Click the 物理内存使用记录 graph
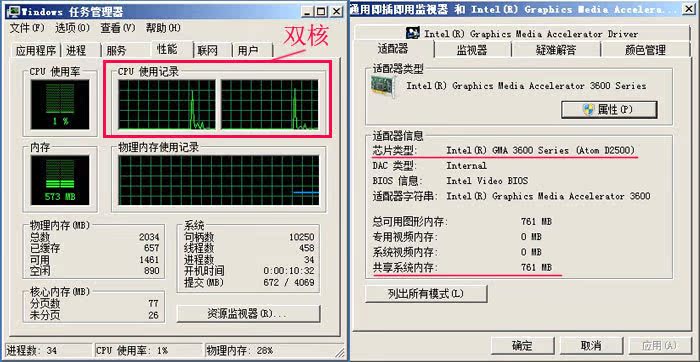 (219, 180)
